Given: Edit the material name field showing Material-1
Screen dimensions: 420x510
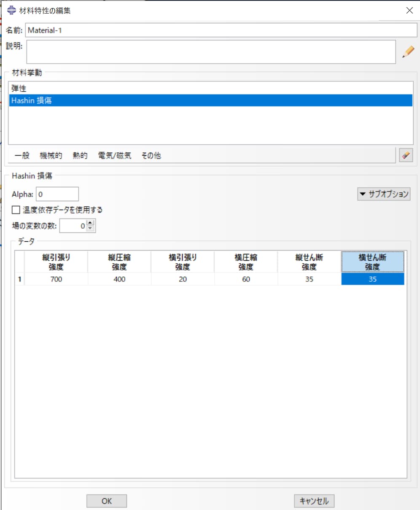Looking at the screenshot, I should tap(127, 30).
